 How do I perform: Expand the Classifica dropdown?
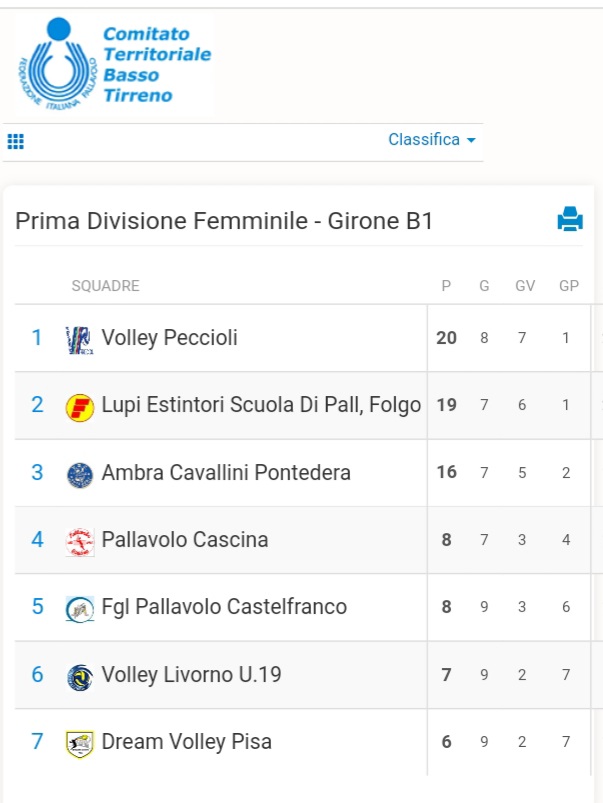pyautogui.click(x=432, y=139)
